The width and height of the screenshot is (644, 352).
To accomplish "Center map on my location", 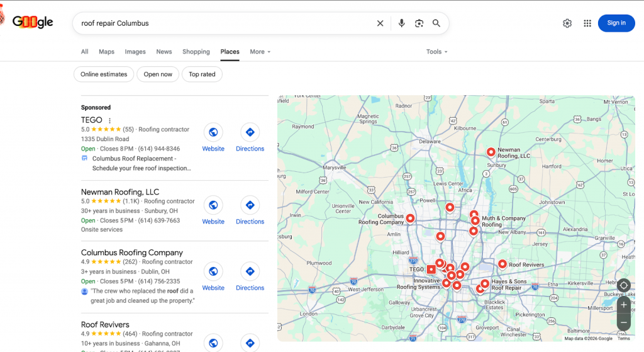I will (623, 285).
